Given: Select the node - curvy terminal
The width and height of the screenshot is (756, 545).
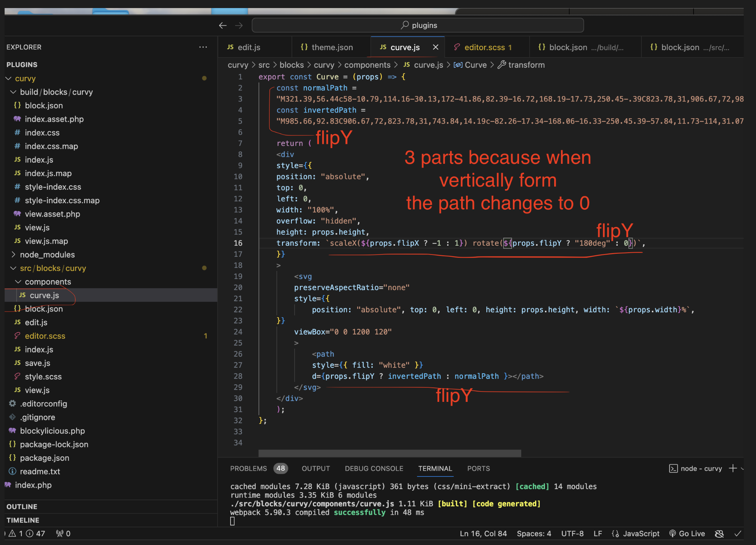Looking at the screenshot, I should [x=695, y=468].
